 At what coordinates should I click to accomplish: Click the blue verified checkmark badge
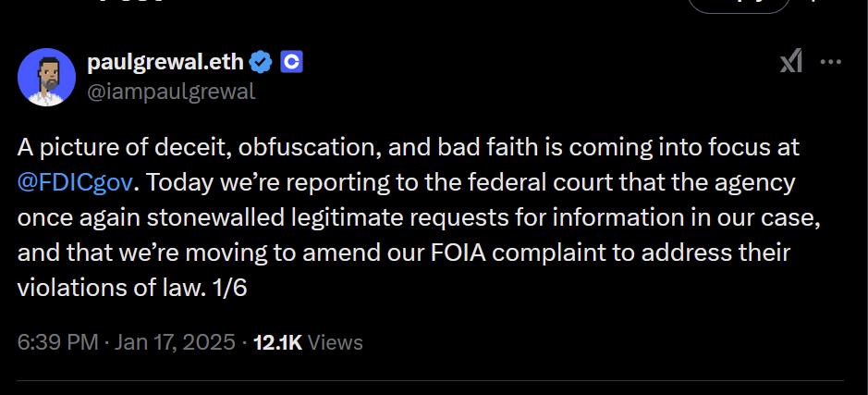click(262, 63)
